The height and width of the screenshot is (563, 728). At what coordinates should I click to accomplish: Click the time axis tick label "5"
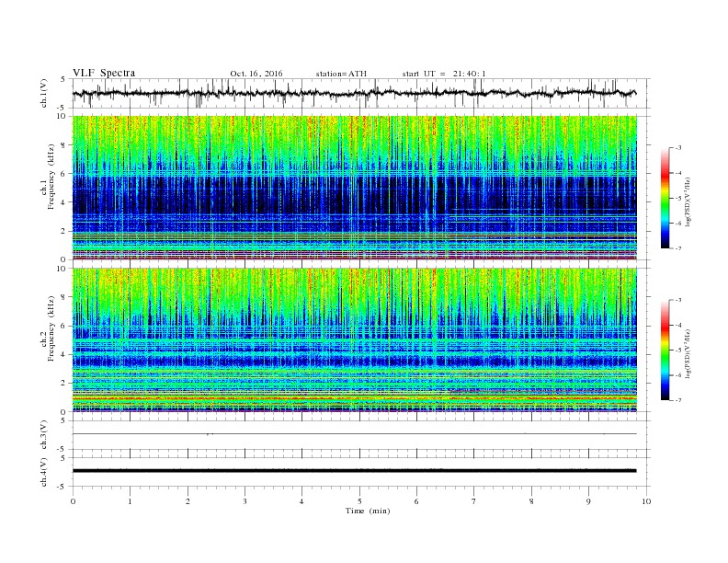tap(359, 501)
